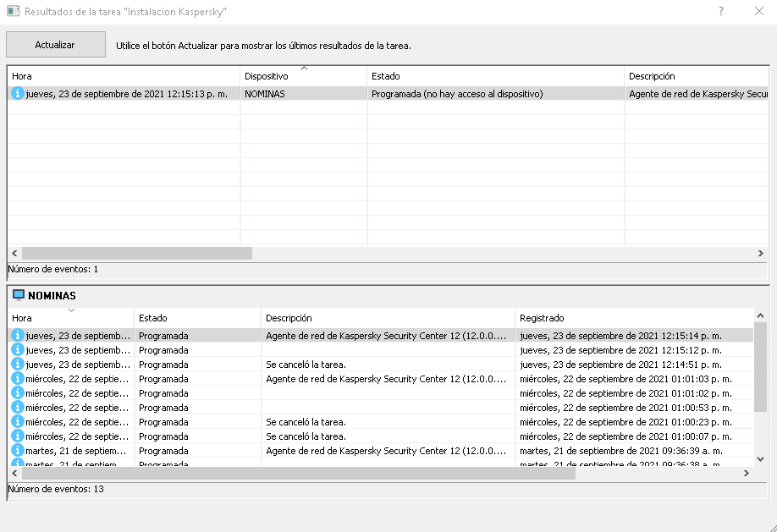The width and height of the screenshot is (777, 532).
Task: Click info icon of row registered 12:15:14 p. m.
Action: pyautogui.click(x=17, y=335)
